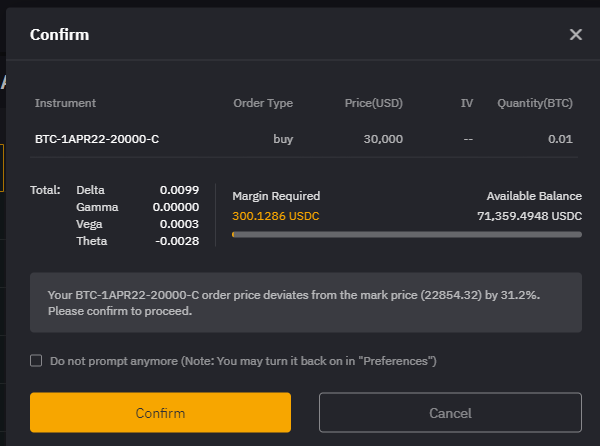Tick the 'Do not prompt anymore' checkbox
Screen dimensions: 600x446
click(x=37, y=361)
